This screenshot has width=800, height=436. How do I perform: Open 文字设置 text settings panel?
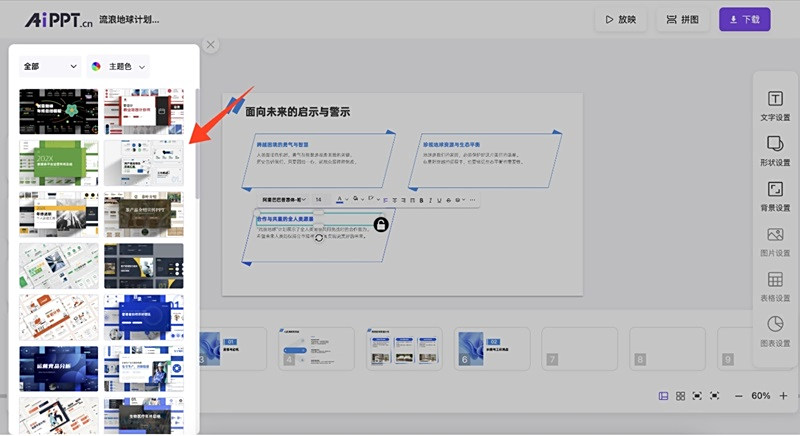tap(775, 105)
